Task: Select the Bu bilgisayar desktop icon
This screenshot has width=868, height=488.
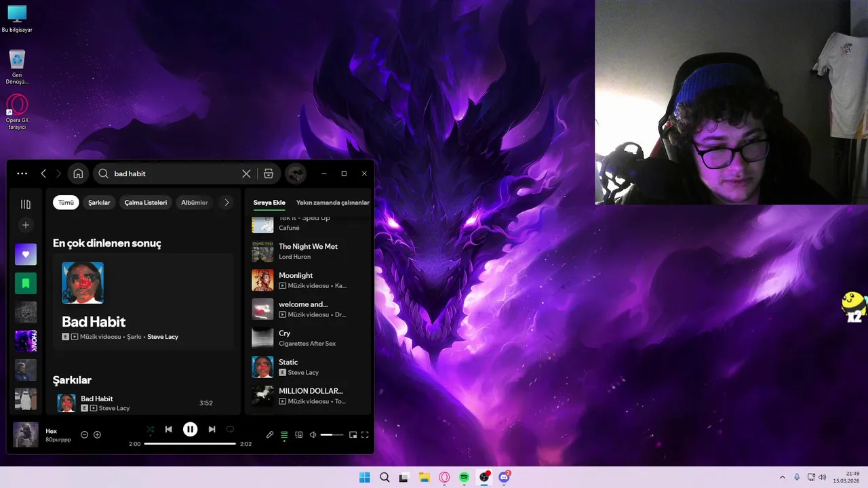Action: point(17,19)
